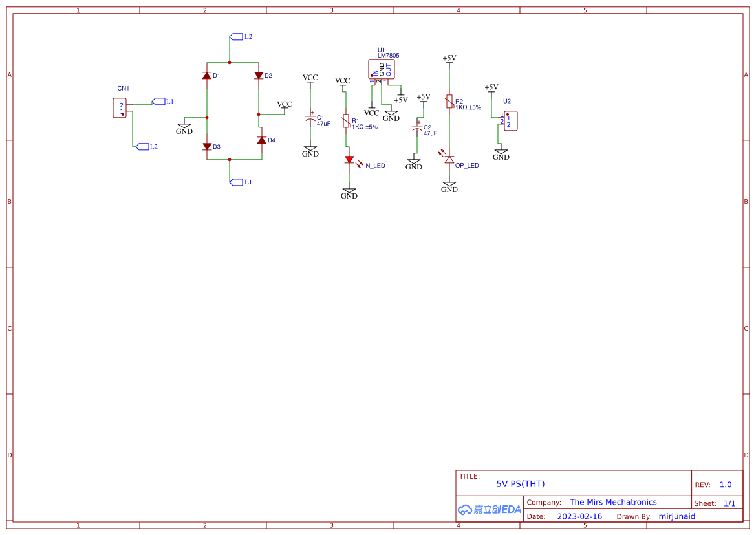Click the LM7805 regulator U1
The height and width of the screenshot is (535, 756).
click(x=383, y=69)
